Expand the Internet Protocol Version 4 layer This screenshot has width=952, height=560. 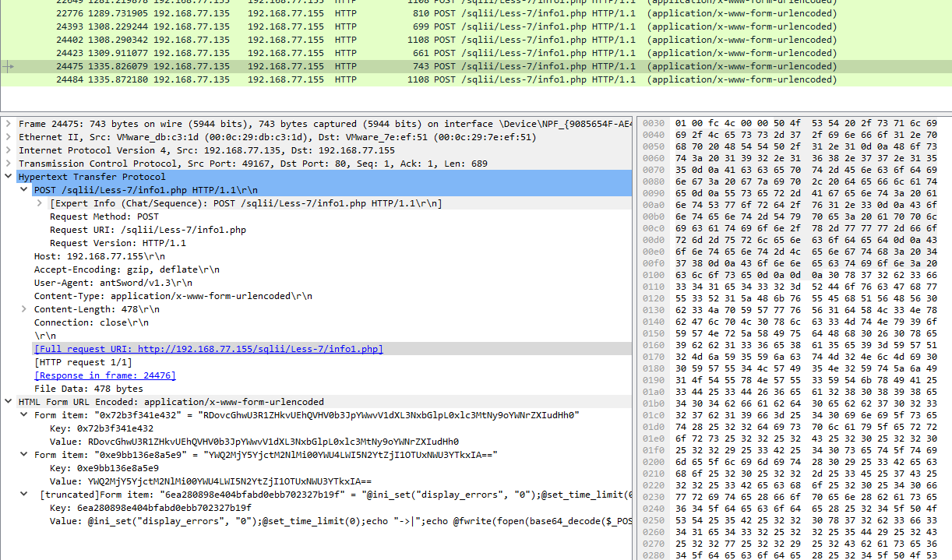9,150
